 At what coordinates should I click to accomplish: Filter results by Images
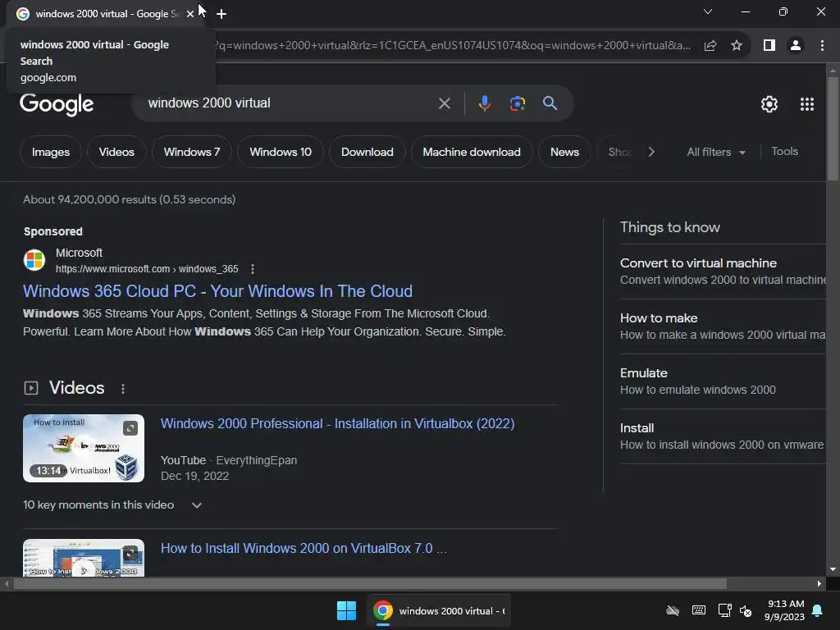pyautogui.click(x=51, y=152)
